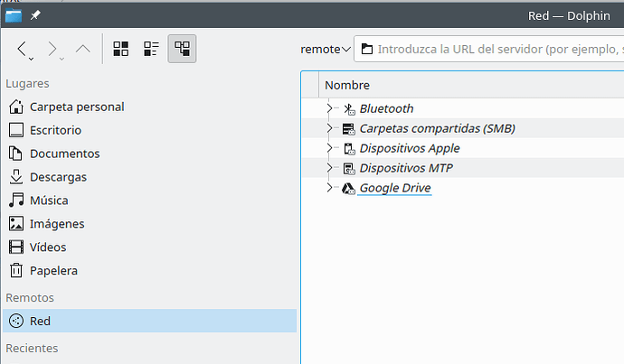Expand Carpetas compartidas (SMB) entry
The image size is (624, 364).
330,128
